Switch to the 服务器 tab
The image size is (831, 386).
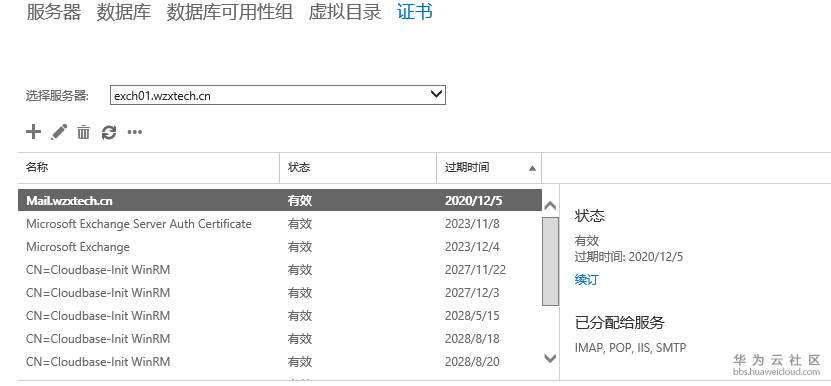click(x=54, y=12)
